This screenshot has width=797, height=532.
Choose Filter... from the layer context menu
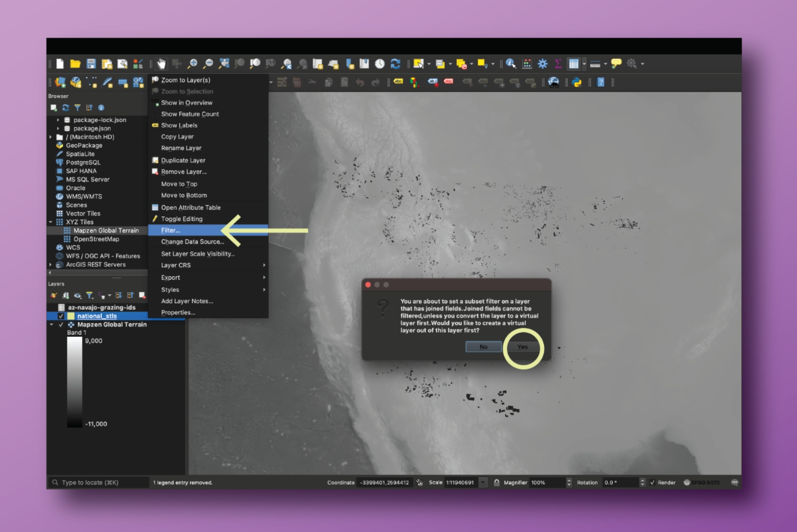(x=171, y=230)
